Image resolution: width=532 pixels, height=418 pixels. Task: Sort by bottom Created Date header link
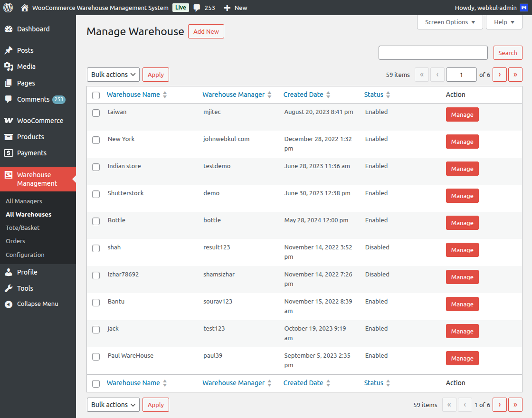[x=304, y=383]
